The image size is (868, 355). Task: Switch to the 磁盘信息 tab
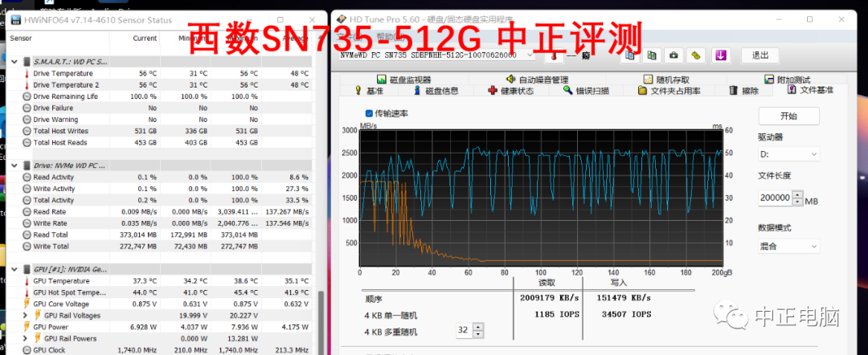tap(436, 91)
